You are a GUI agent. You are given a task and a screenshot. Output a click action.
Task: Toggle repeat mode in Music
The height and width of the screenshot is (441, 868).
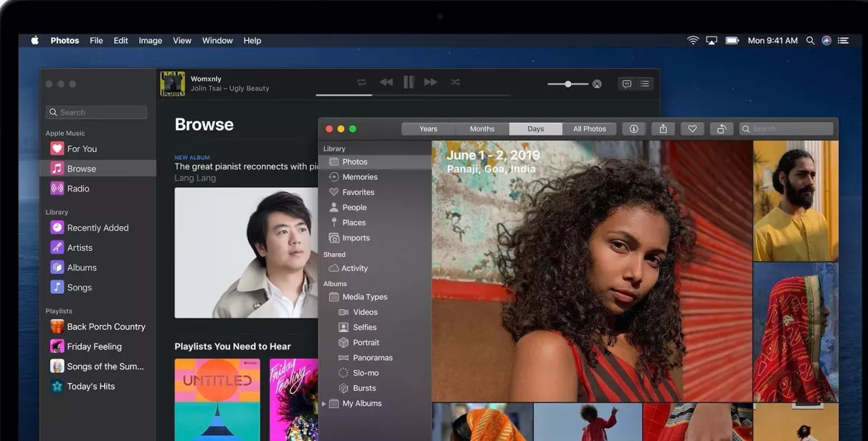(362, 82)
